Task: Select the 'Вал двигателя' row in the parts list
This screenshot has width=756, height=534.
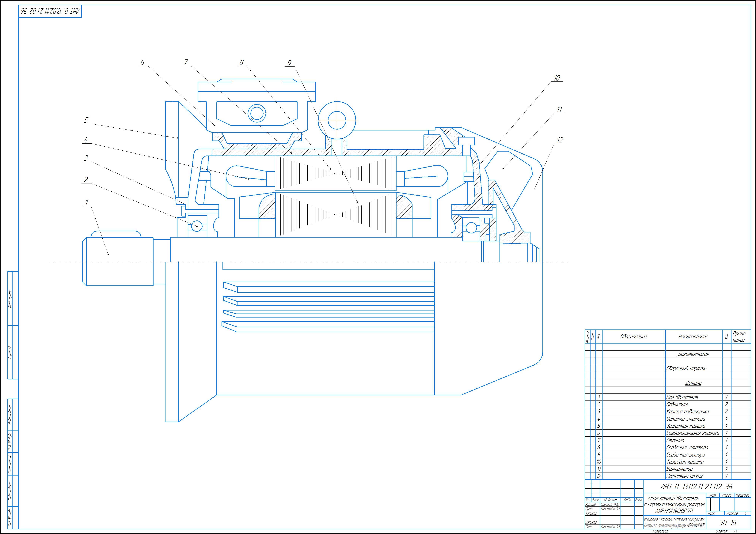Action: [682, 397]
